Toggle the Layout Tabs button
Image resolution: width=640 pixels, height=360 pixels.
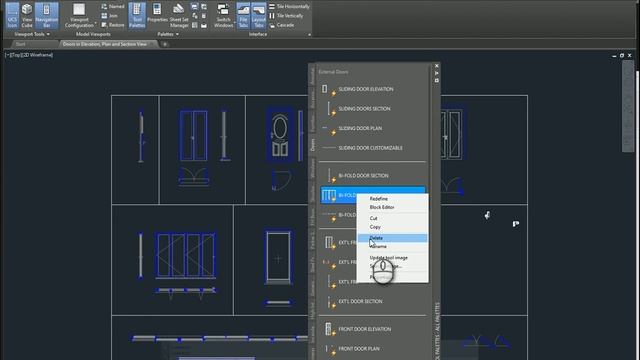pyautogui.click(x=259, y=16)
